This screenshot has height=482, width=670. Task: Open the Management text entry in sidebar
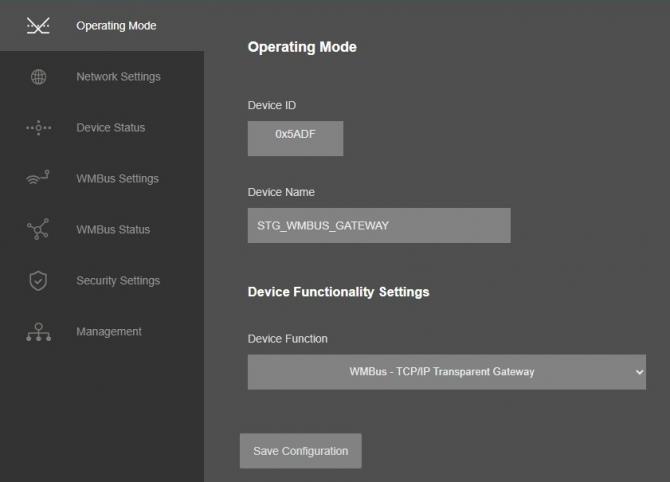[x=109, y=332]
